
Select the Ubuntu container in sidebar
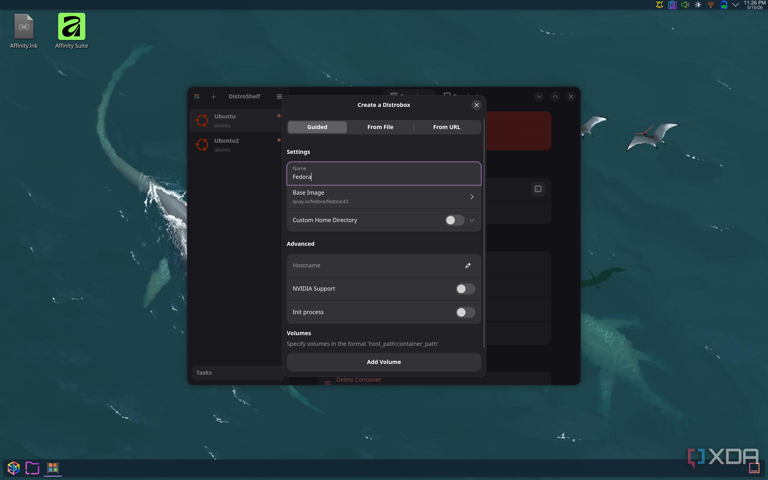[x=236, y=120]
